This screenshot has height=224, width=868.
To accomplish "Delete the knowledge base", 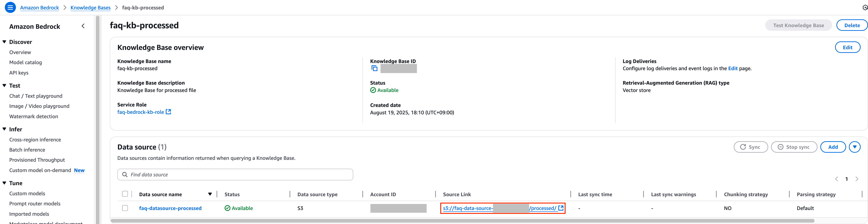I will pyautogui.click(x=852, y=25).
